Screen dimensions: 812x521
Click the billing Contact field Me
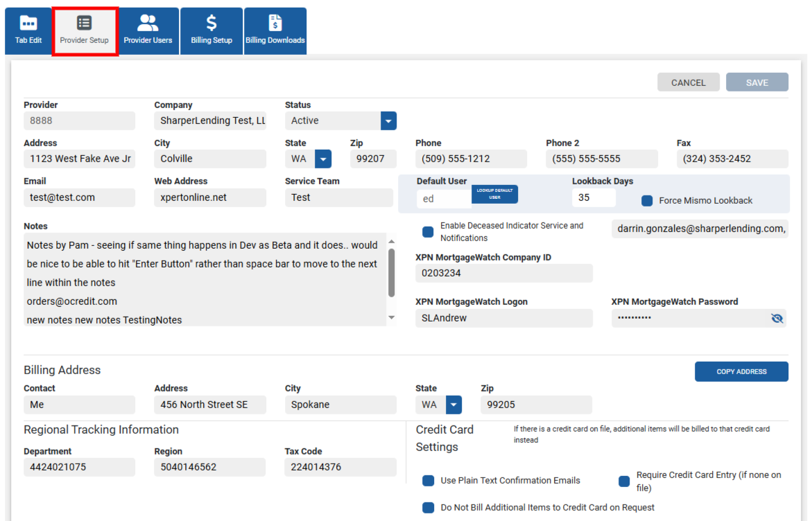point(79,405)
